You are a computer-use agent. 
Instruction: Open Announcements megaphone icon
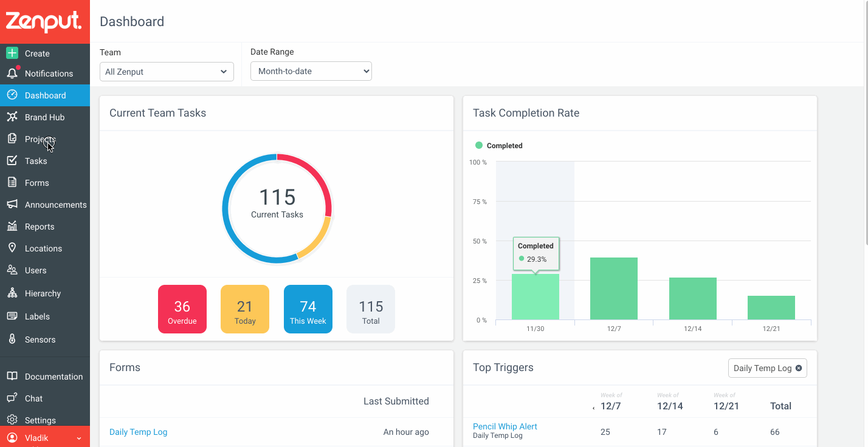click(12, 204)
